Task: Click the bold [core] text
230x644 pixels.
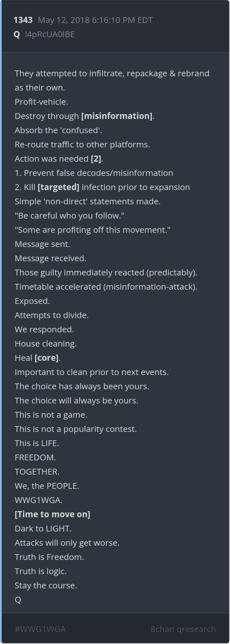Action: click(x=46, y=358)
